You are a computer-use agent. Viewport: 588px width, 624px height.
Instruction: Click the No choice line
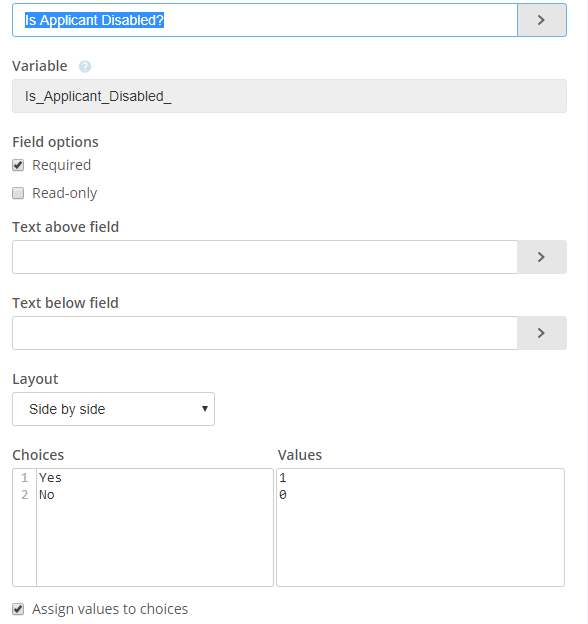click(47, 495)
